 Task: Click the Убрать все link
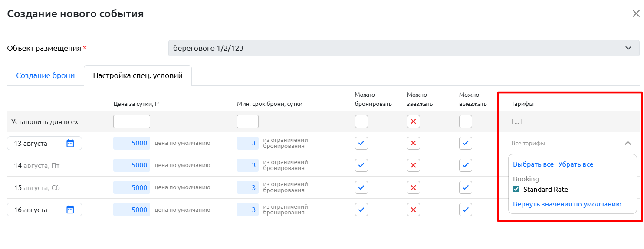(575, 164)
